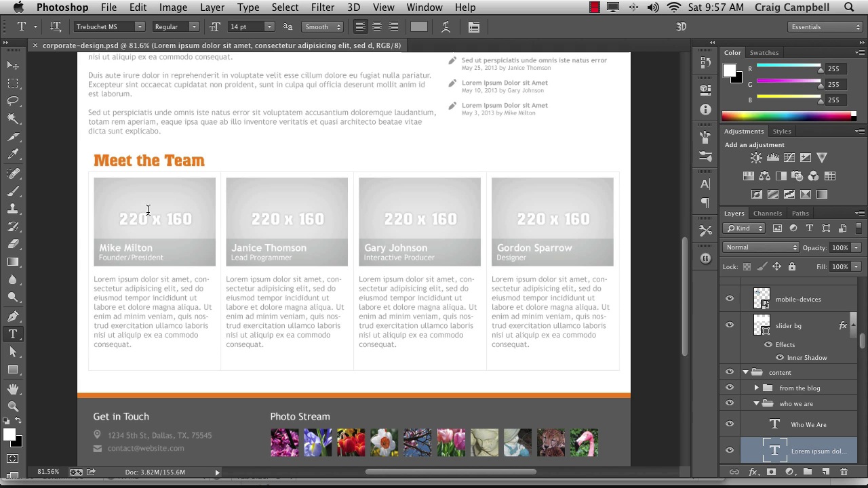The height and width of the screenshot is (488, 868).
Task: Add a Curves adjustment
Action: click(x=789, y=158)
